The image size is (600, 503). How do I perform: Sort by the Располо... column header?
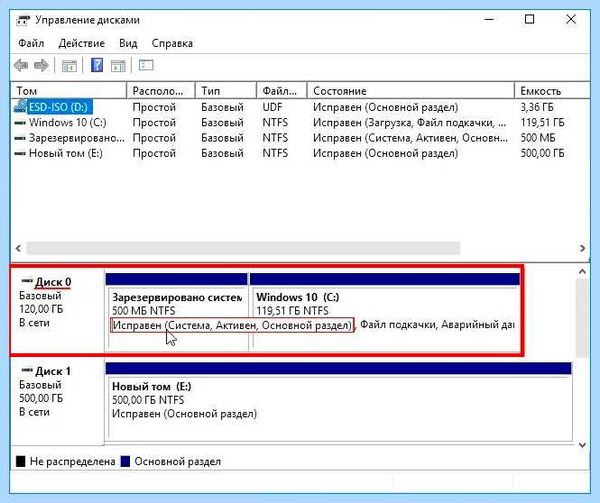(161, 91)
